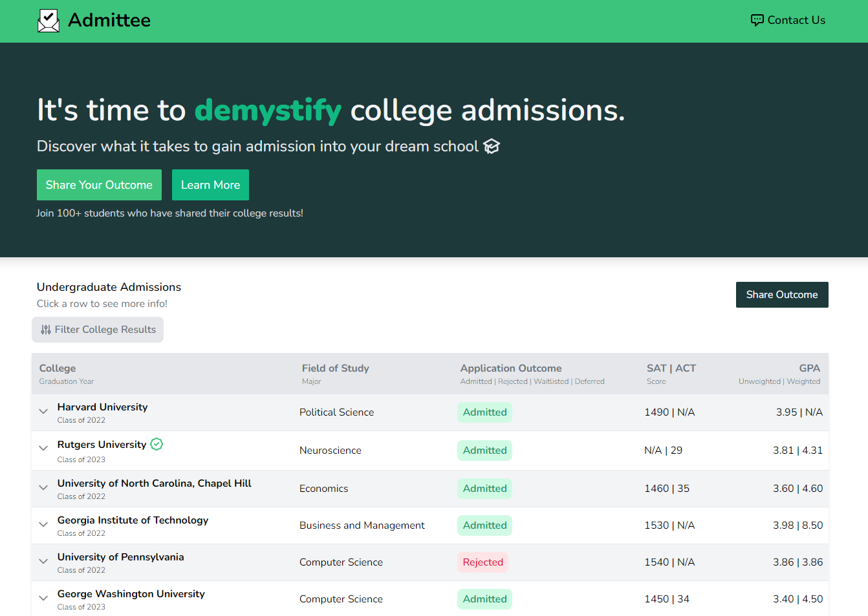Click the Contact Us chat bubble icon
868x616 pixels.
[757, 20]
